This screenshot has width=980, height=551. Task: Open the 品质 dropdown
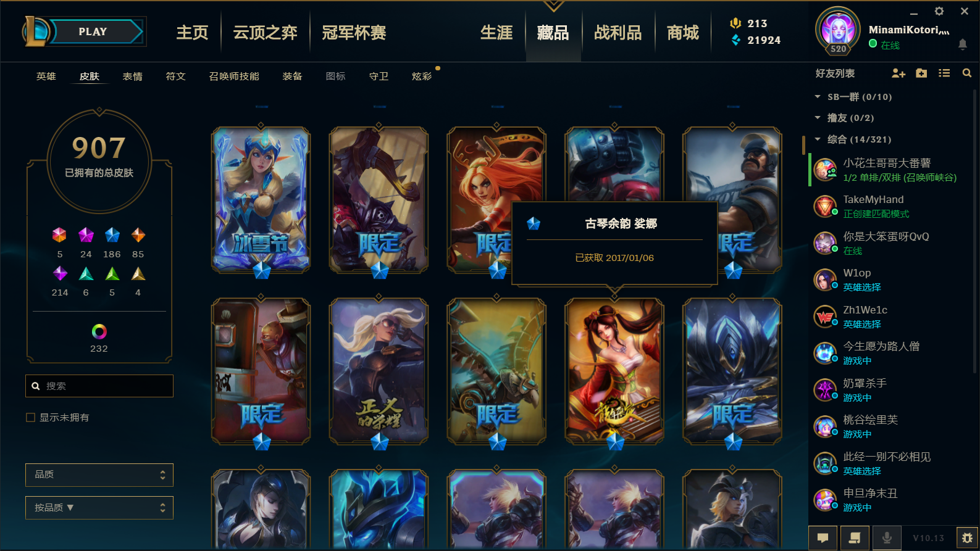click(x=99, y=475)
